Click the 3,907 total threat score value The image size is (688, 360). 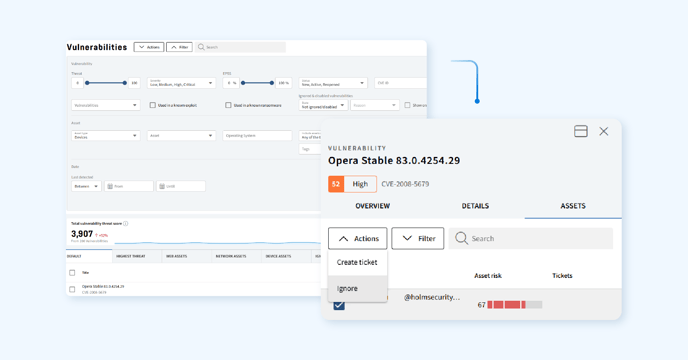pyautogui.click(x=82, y=234)
